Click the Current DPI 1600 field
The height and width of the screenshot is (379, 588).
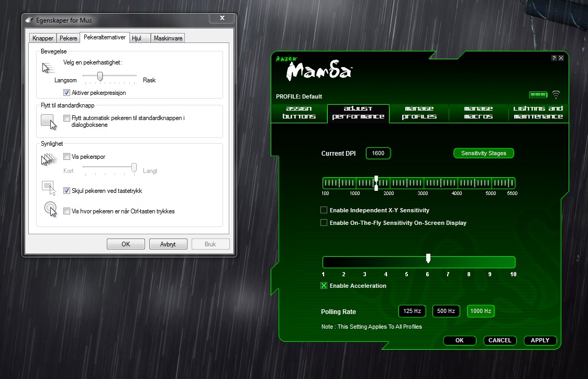coord(378,153)
